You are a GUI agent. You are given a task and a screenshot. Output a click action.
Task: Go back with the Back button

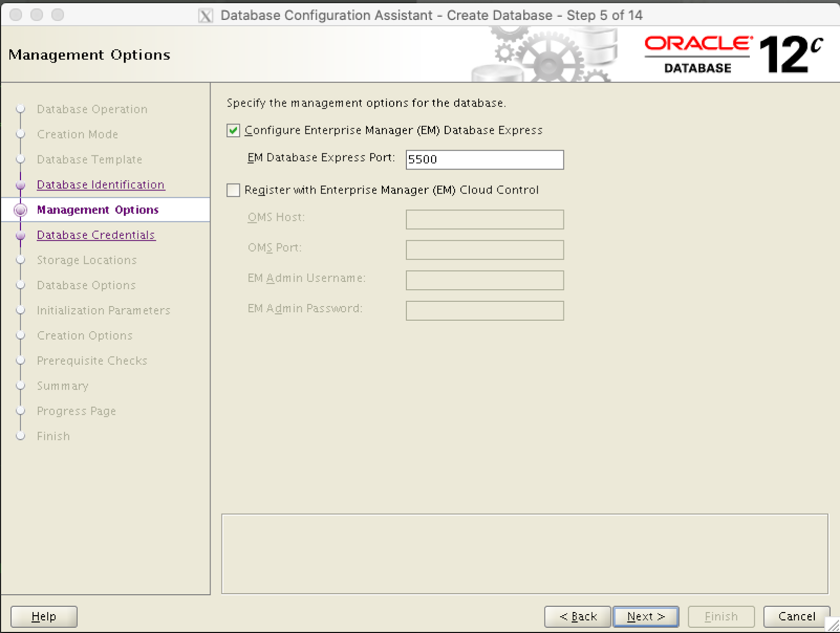pyautogui.click(x=577, y=616)
